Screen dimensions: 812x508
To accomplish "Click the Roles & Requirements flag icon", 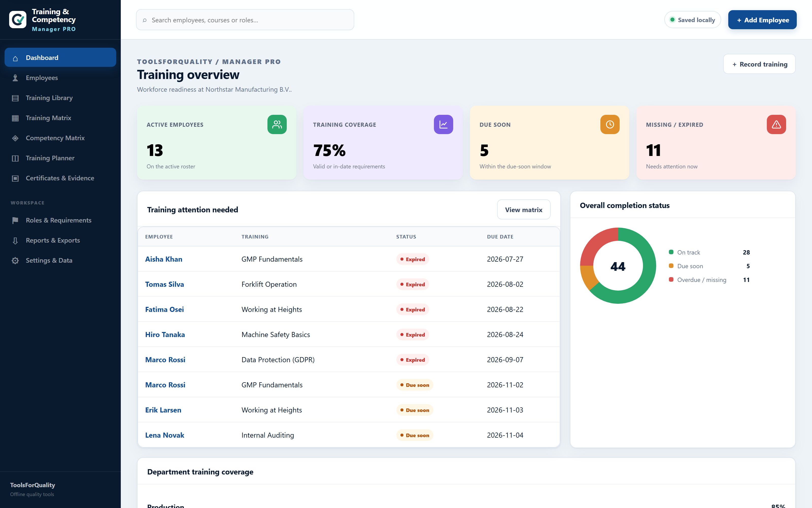I will tap(15, 220).
